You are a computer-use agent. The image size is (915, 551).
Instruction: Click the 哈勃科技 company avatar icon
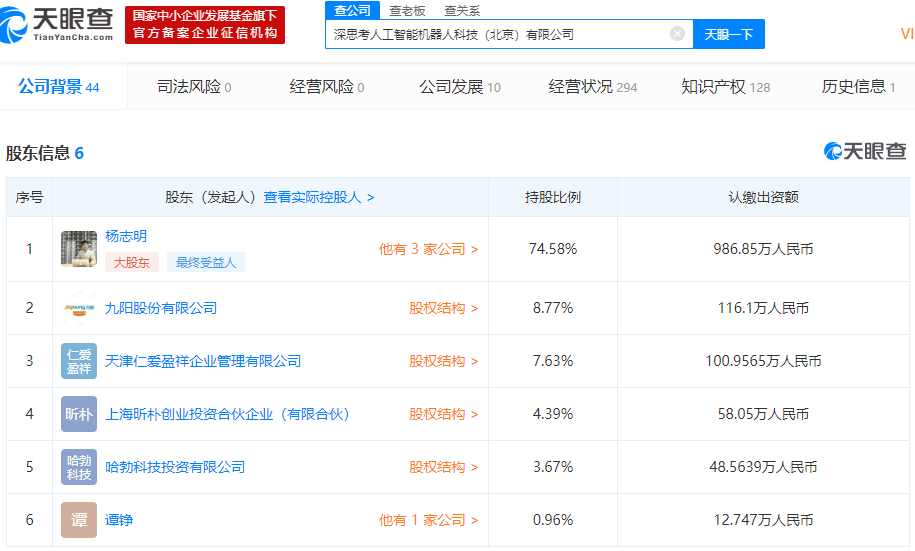point(79,467)
